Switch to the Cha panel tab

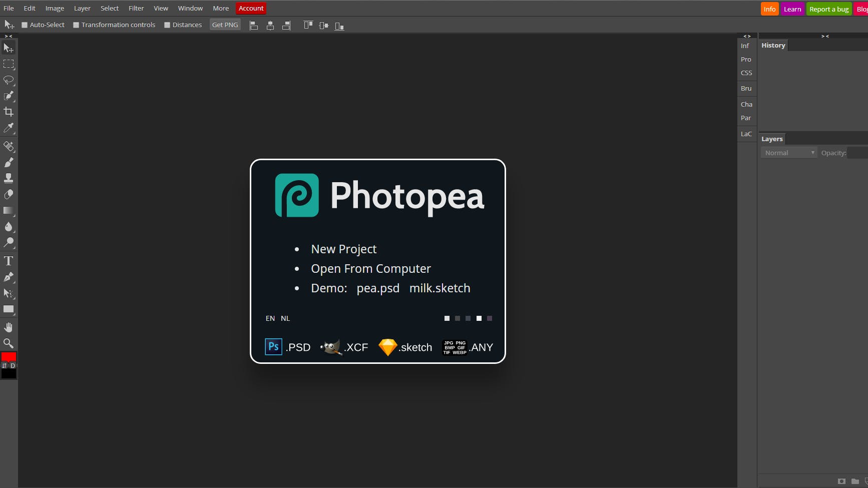[746, 104]
